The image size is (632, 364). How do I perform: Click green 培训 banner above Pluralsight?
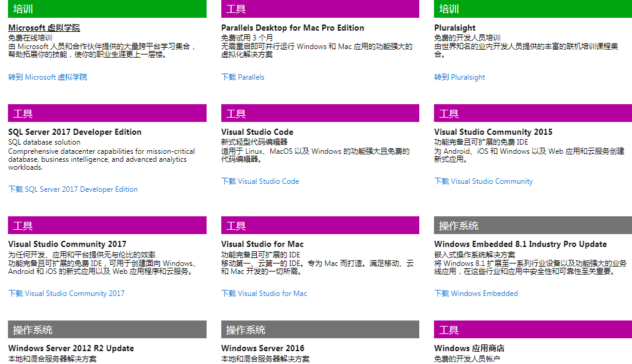[x=533, y=9]
